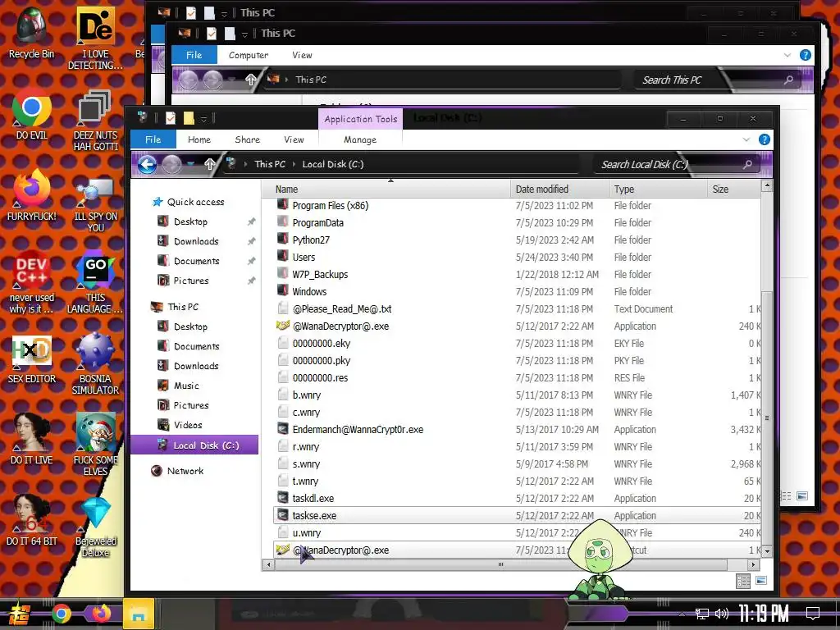Click the Back arrow in Local Disk window

[148, 164]
